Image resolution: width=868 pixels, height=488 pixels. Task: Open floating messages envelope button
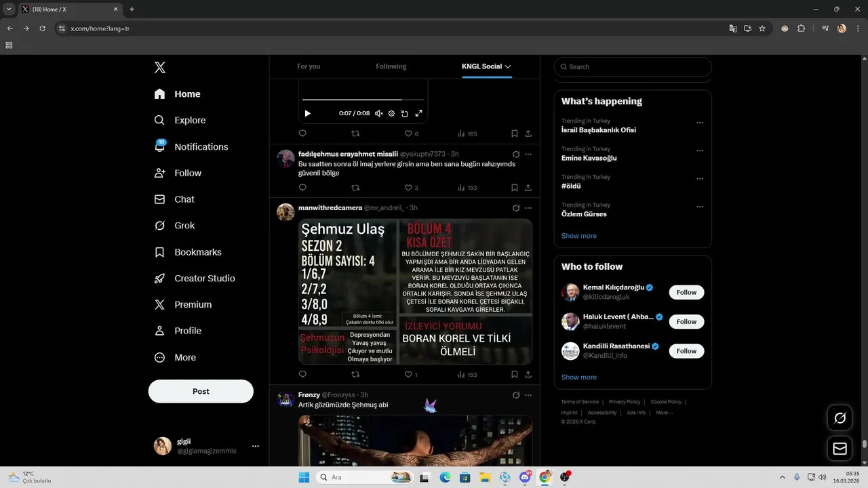840,449
